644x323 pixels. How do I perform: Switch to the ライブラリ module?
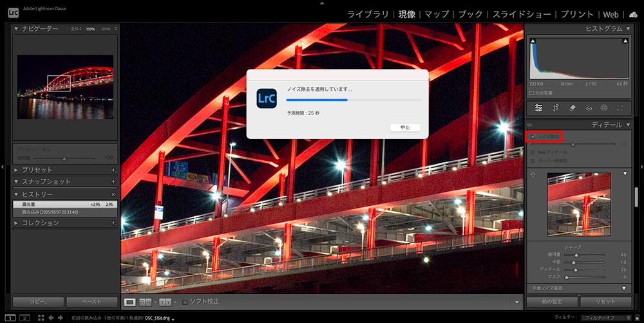coord(368,14)
